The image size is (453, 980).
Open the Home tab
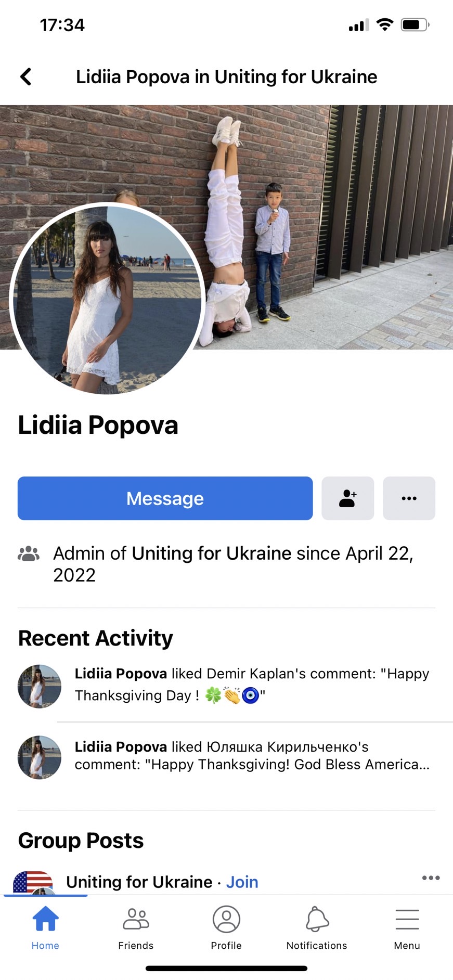(45, 928)
